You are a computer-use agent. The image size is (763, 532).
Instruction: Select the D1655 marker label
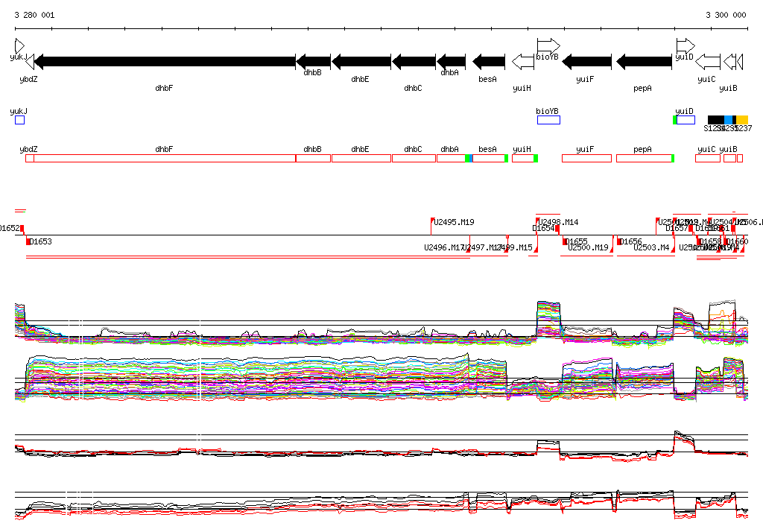tap(577, 241)
